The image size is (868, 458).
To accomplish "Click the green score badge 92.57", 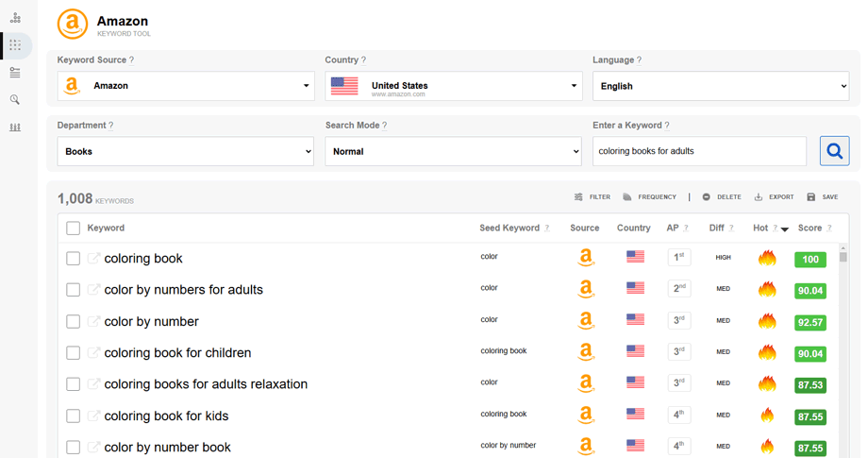I will click(810, 322).
